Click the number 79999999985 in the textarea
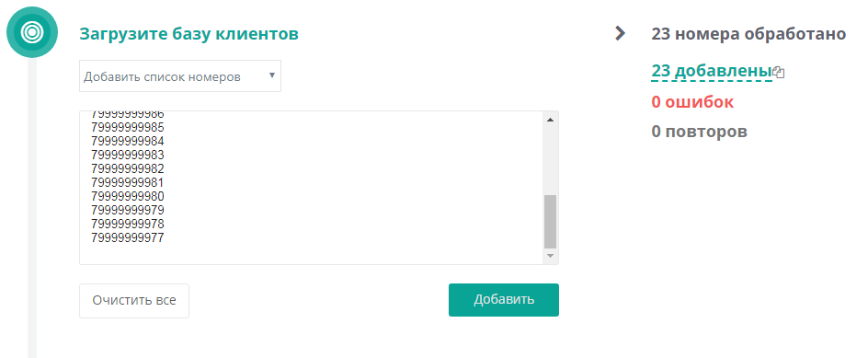The width and height of the screenshot is (868, 358). pyautogui.click(x=128, y=127)
